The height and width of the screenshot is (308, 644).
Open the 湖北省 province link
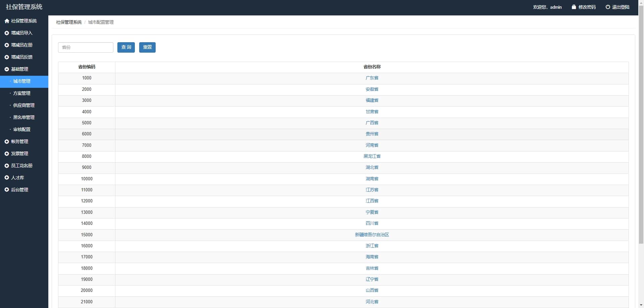coord(372,167)
